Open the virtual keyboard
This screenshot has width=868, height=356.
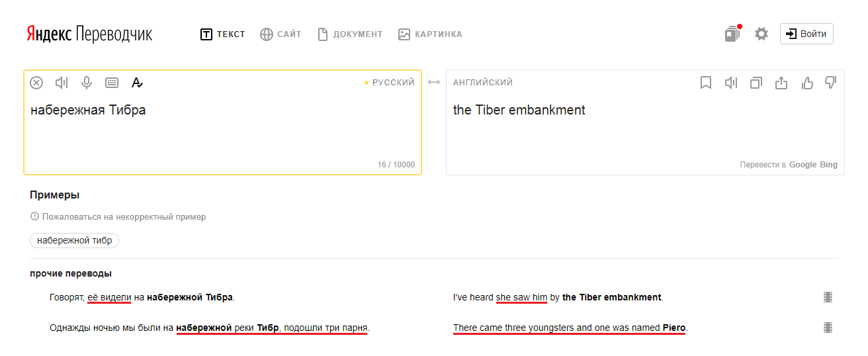[x=112, y=83]
